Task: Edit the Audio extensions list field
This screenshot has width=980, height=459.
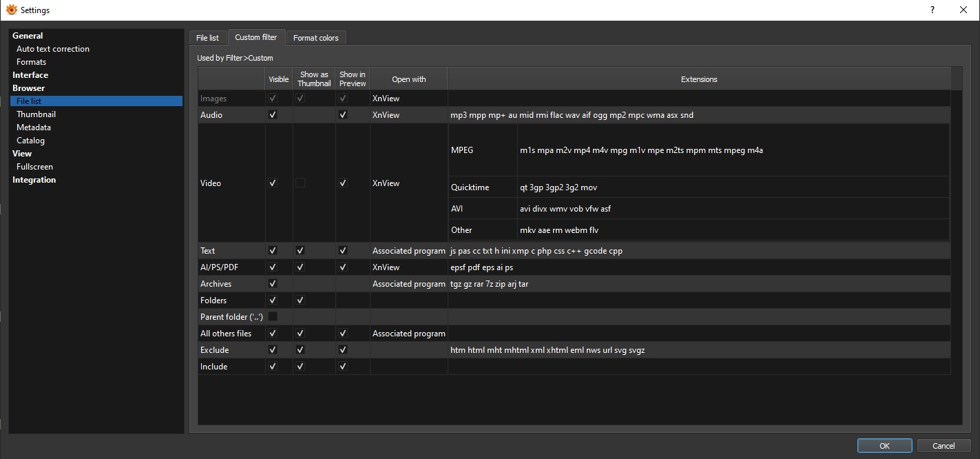Action: pos(698,115)
